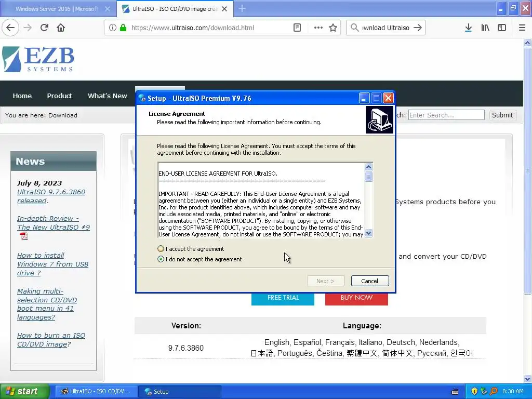Open Making multi-selection CD/DVD boot menu link

[47, 304]
